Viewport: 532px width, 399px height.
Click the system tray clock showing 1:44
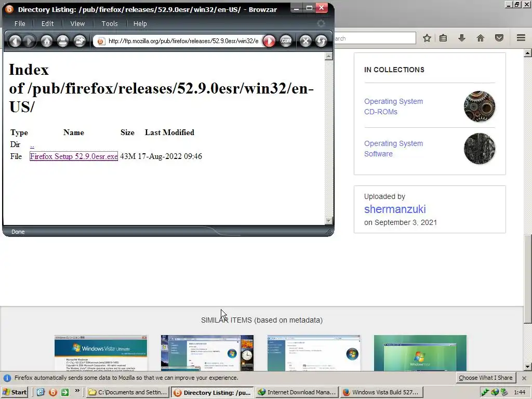click(x=520, y=392)
